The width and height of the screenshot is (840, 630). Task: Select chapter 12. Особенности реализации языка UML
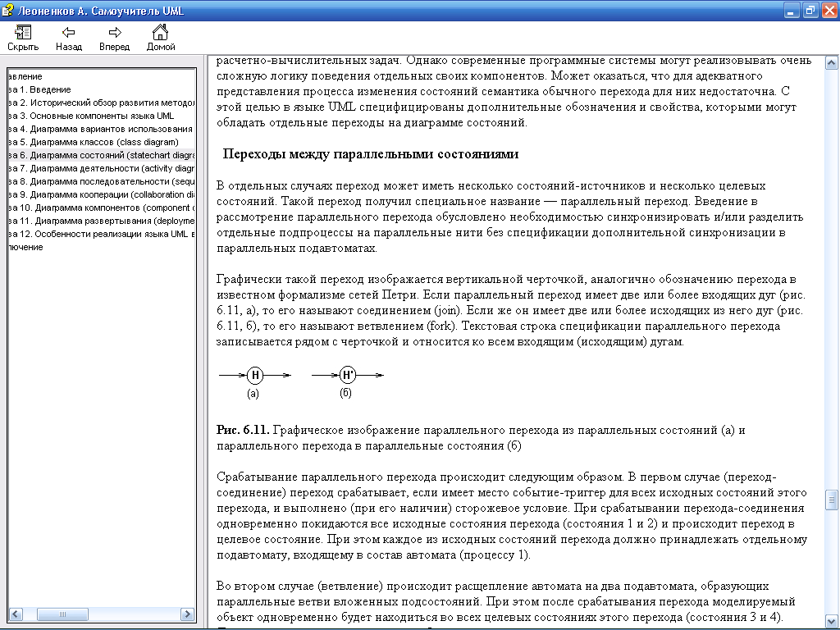point(102,234)
